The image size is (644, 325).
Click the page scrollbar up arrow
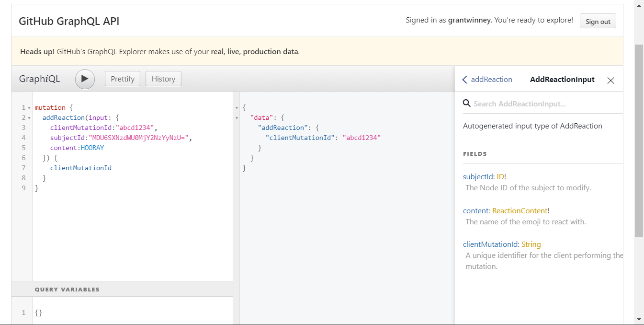pyautogui.click(x=639, y=5)
